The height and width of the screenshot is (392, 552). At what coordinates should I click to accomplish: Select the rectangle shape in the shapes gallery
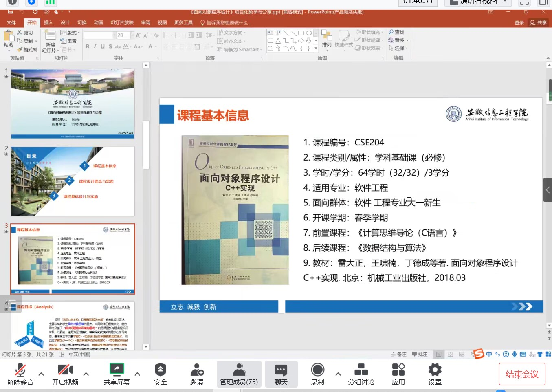(301, 33)
